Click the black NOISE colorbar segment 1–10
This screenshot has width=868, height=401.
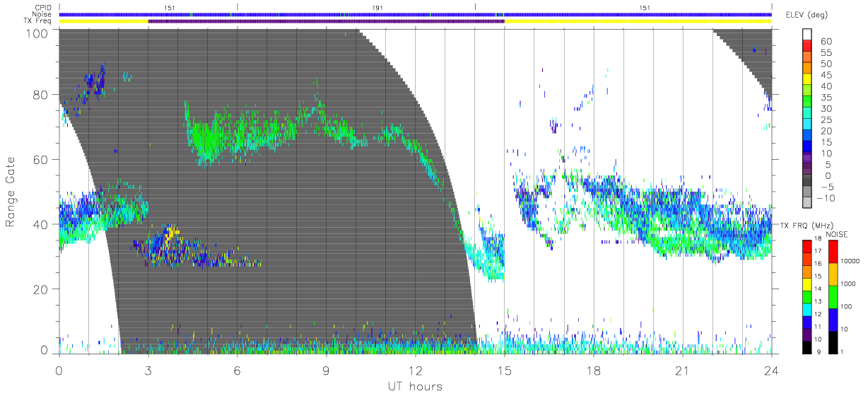coord(833,342)
